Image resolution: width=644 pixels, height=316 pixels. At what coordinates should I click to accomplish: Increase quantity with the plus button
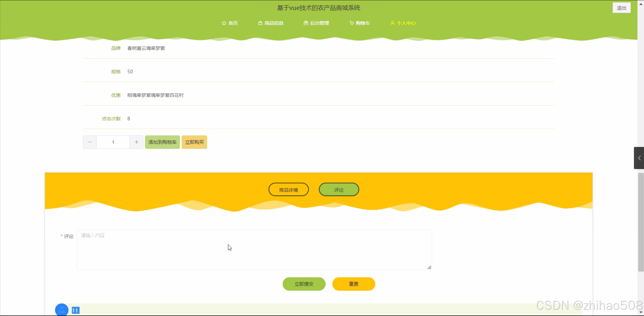(x=136, y=142)
